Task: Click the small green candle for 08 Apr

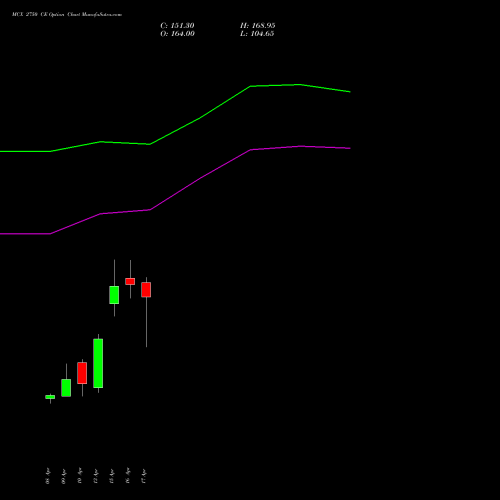Action: [x=50, y=397]
